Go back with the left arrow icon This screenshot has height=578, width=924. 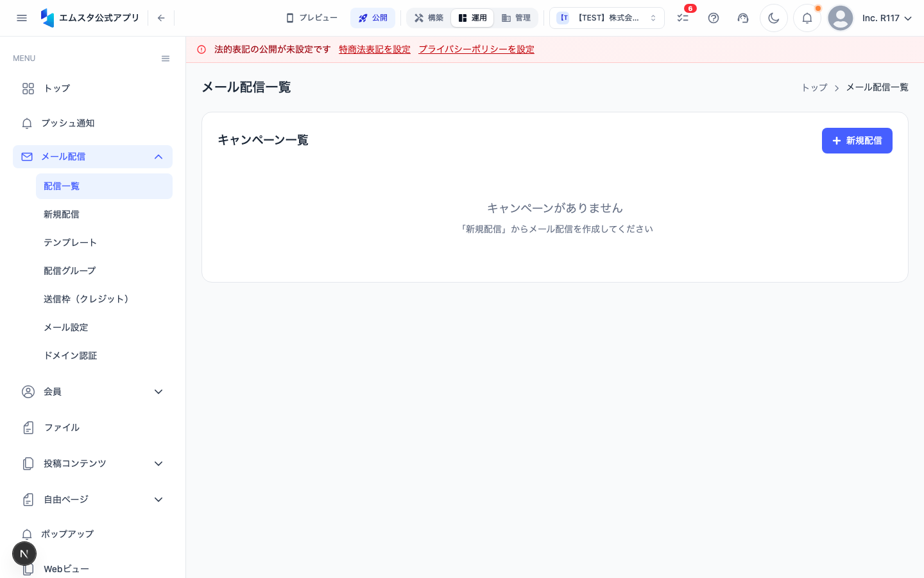tap(161, 18)
